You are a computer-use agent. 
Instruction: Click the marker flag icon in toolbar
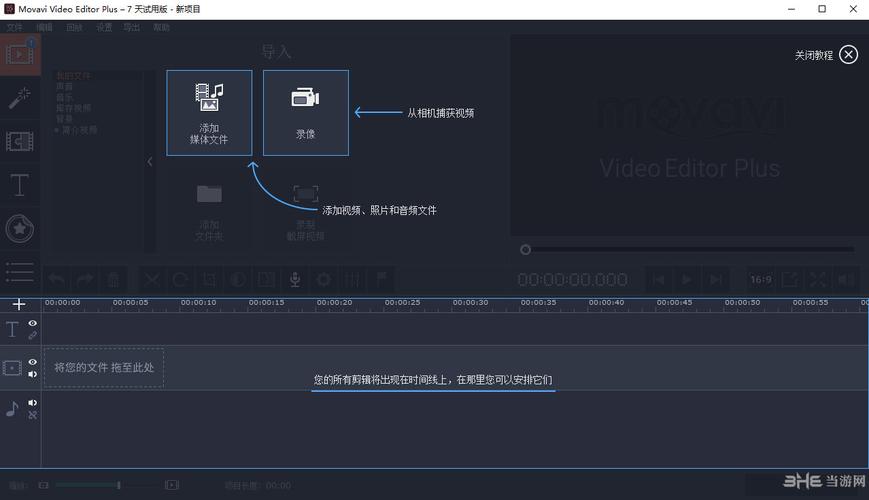[381, 279]
